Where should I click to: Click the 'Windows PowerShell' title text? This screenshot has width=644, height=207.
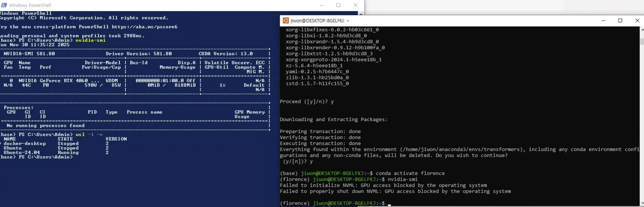click(30, 5)
